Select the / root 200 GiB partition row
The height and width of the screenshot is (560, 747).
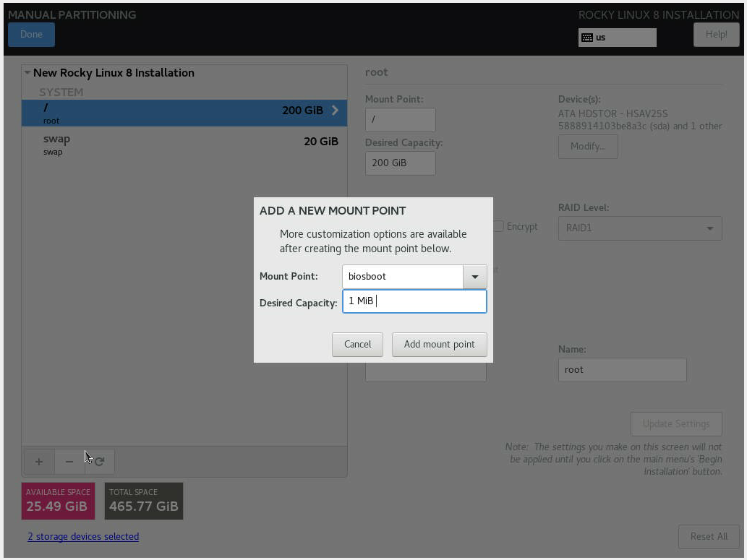click(x=184, y=113)
